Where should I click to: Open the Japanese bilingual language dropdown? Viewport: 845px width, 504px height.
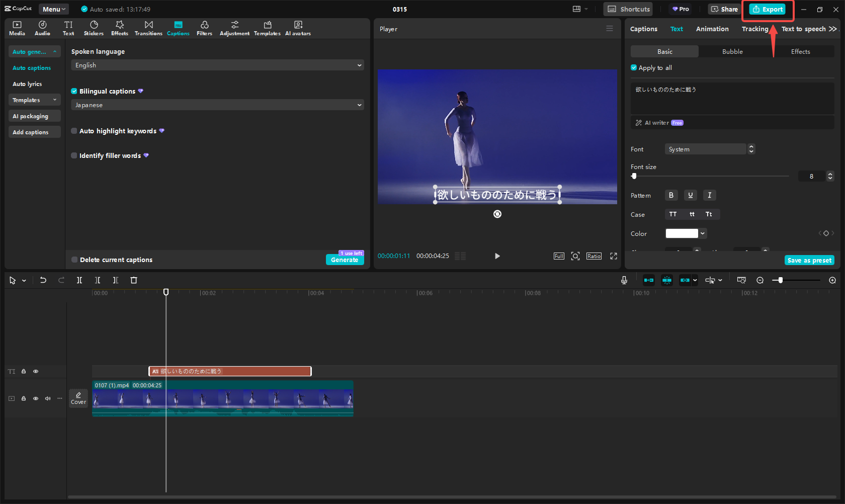[x=217, y=105]
